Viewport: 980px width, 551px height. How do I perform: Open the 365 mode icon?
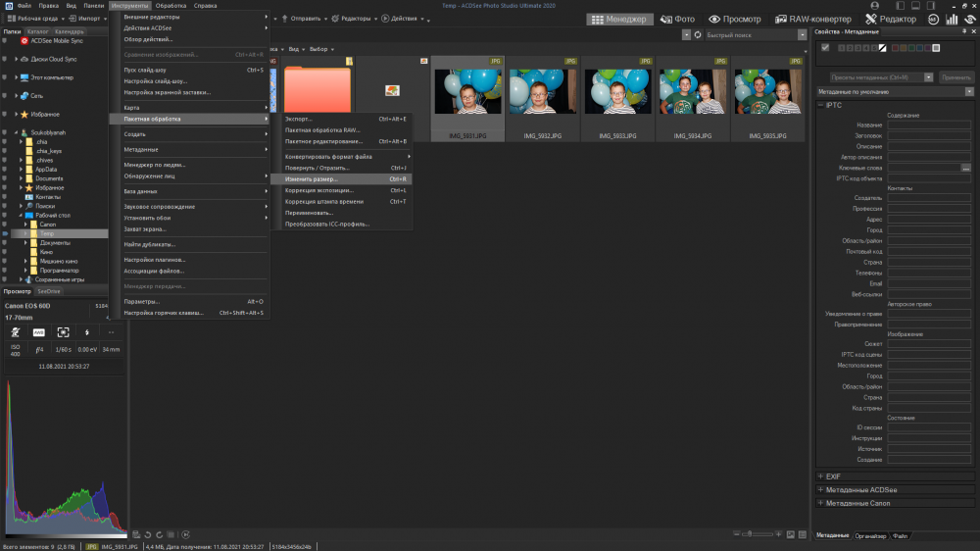pyautogui.click(x=932, y=19)
